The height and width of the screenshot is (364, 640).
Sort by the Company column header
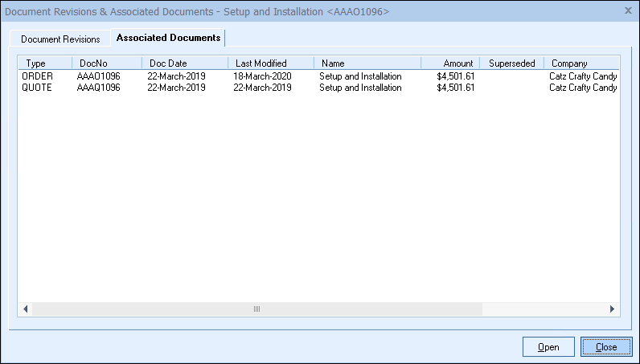click(x=569, y=63)
